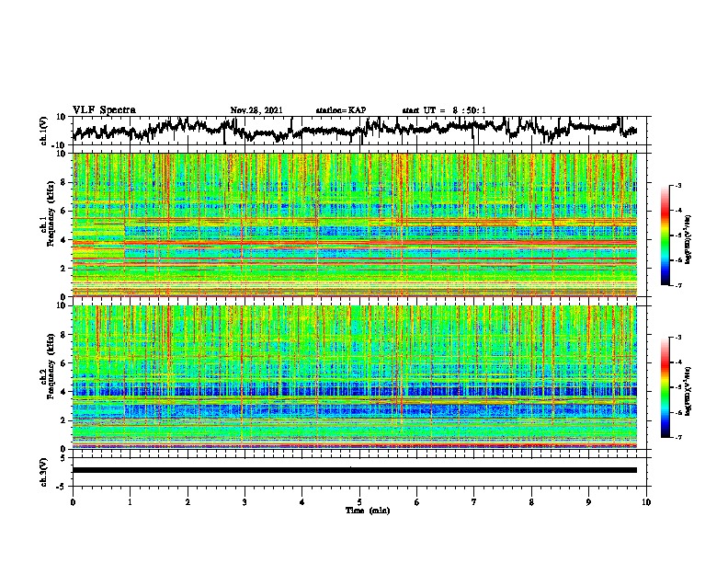
Task: Click the '-7' label on ch.2 color bar
Action: click(677, 437)
